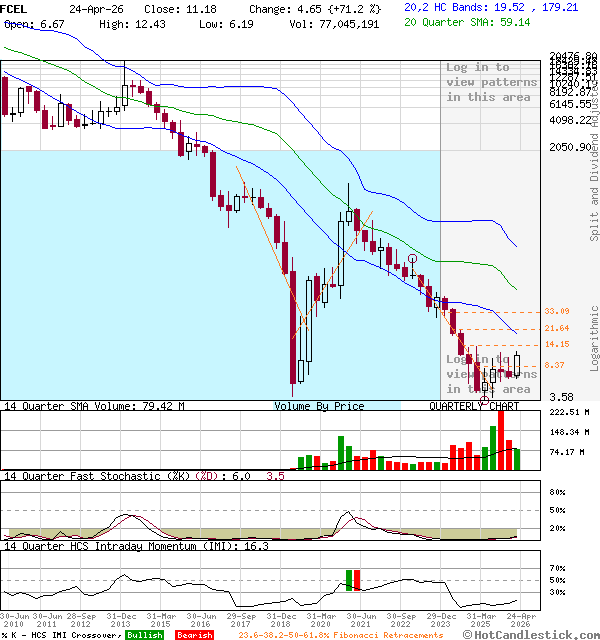Click lower 'Log in to view patterns' notice

point(492,374)
